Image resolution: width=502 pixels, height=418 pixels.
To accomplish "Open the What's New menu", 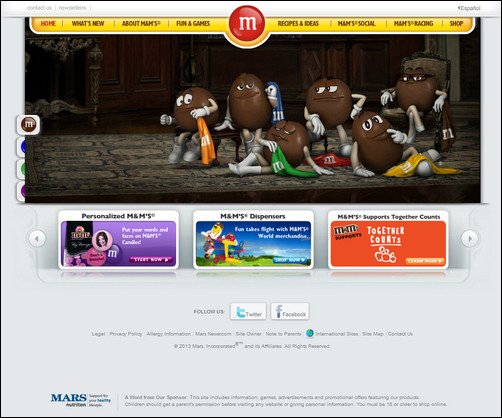I will click(88, 24).
